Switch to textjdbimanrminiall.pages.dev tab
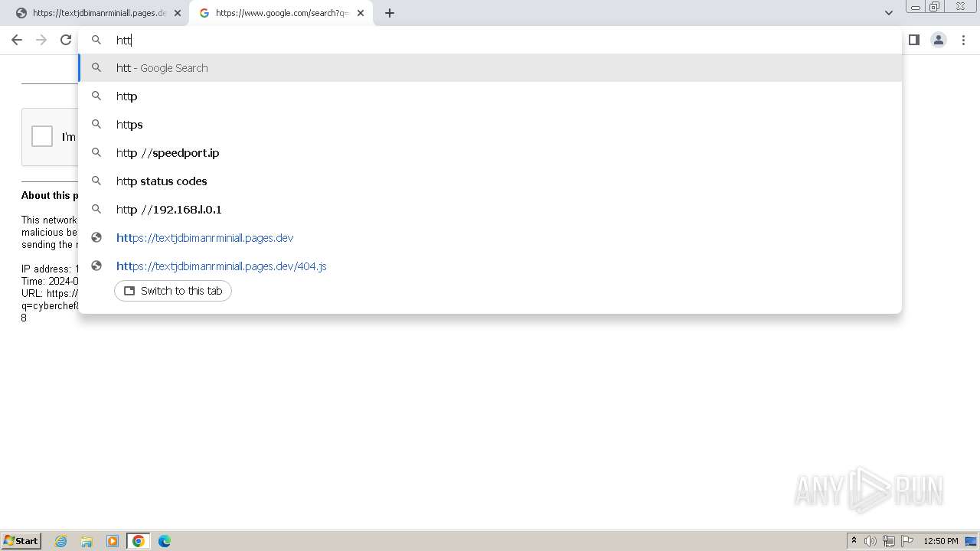 pos(98,13)
